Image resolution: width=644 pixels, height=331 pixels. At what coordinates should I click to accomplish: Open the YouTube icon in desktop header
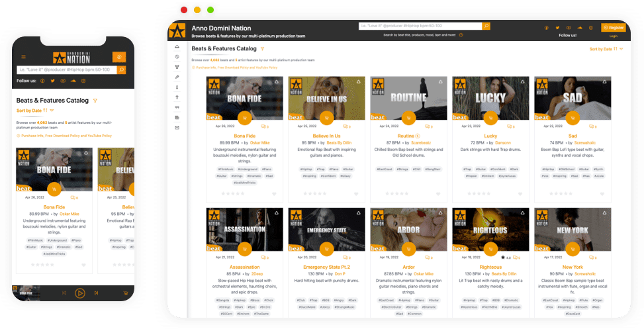(x=569, y=28)
